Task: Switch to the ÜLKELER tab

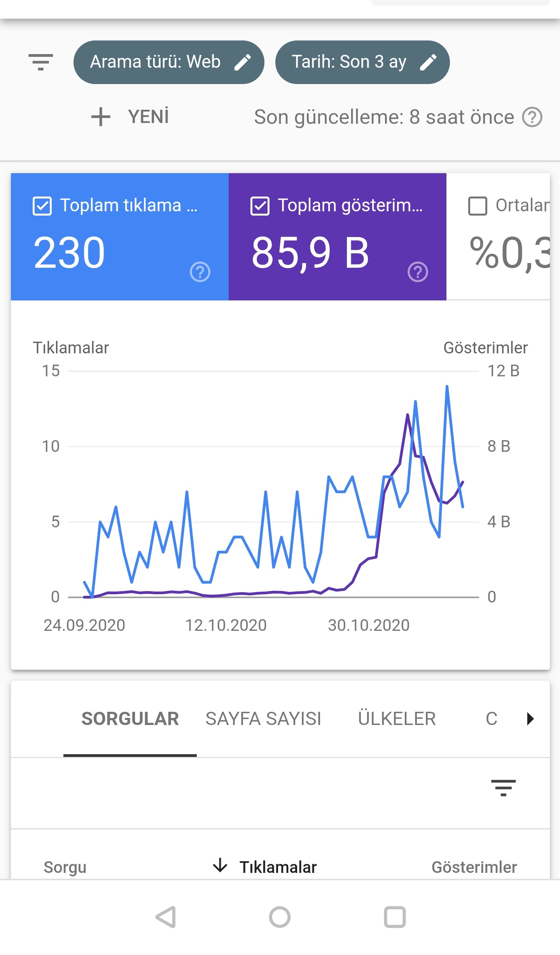Action: (397, 718)
